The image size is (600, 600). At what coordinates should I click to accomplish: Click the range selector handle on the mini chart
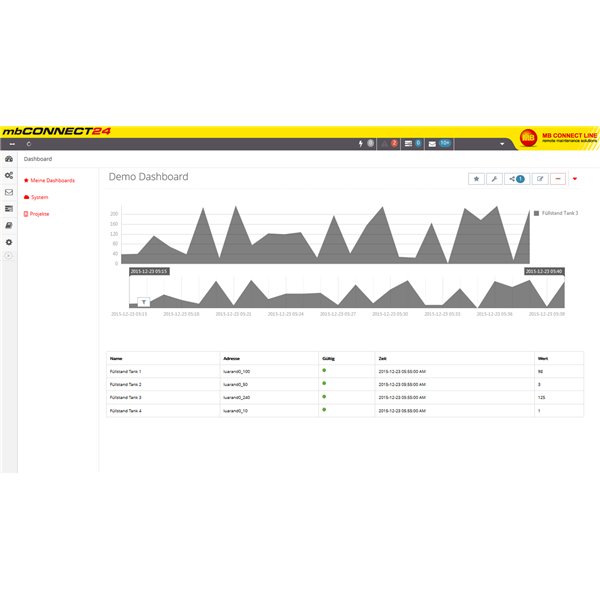(x=144, y=301)
